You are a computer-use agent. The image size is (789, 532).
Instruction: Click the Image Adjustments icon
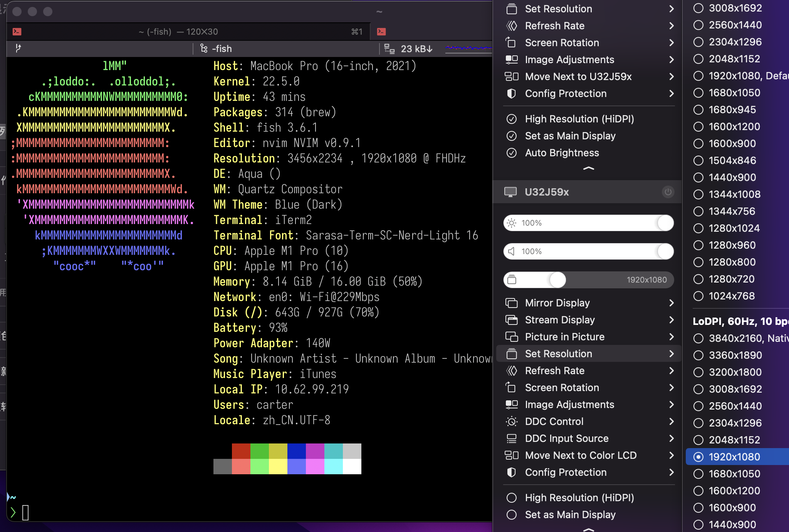click(512, 405)
